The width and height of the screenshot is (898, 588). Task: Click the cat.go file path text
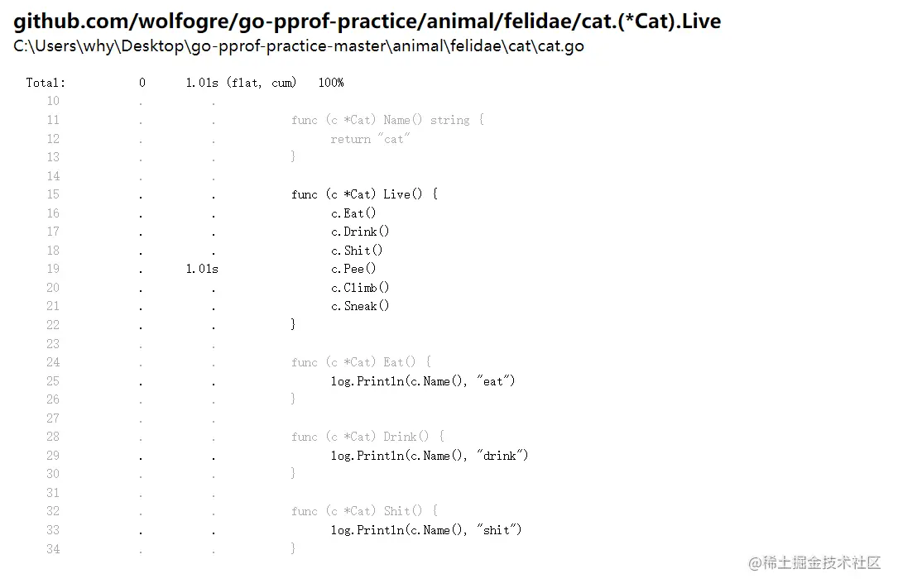click(299, 45)
